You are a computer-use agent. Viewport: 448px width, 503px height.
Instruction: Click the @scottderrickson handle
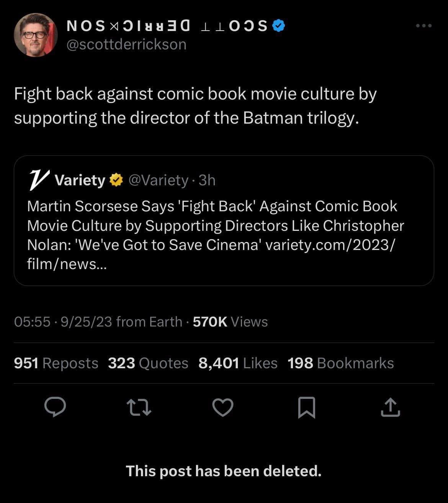coord(126,45)
